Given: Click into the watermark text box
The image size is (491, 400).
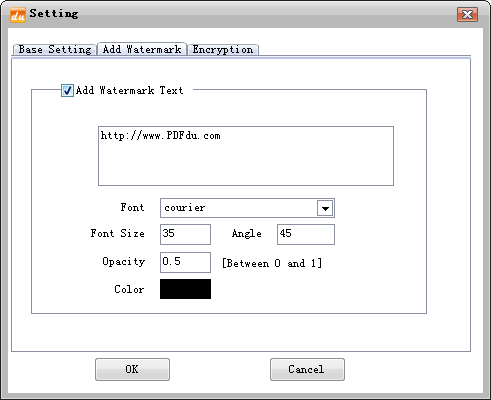Looking at the screenshot, I should [246, 156].
